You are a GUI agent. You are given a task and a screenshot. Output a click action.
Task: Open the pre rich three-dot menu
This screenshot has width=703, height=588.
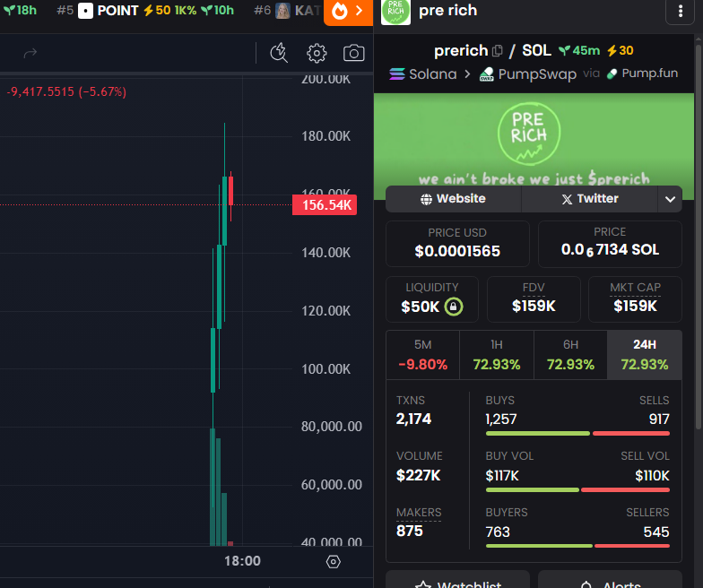click(680, 11)
